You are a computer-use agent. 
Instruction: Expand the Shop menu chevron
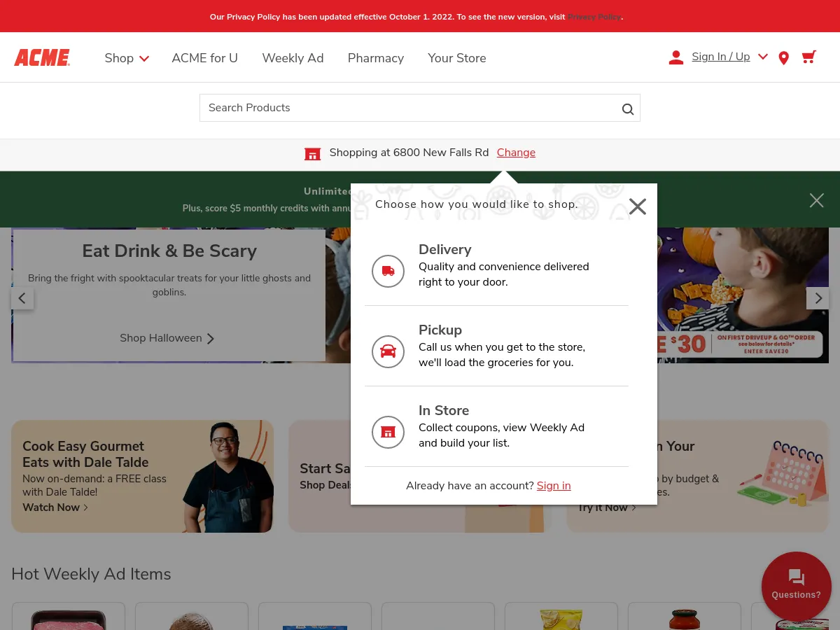(144, 59)
